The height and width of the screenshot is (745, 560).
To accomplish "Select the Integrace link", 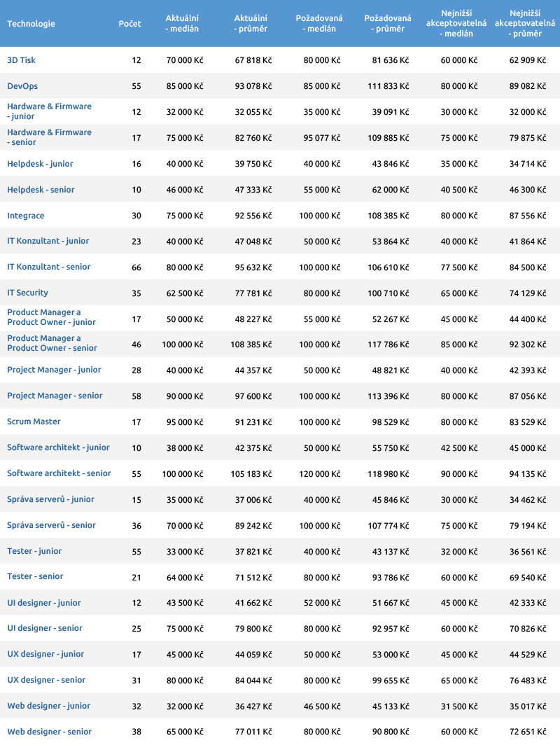I will coord(26,215).
